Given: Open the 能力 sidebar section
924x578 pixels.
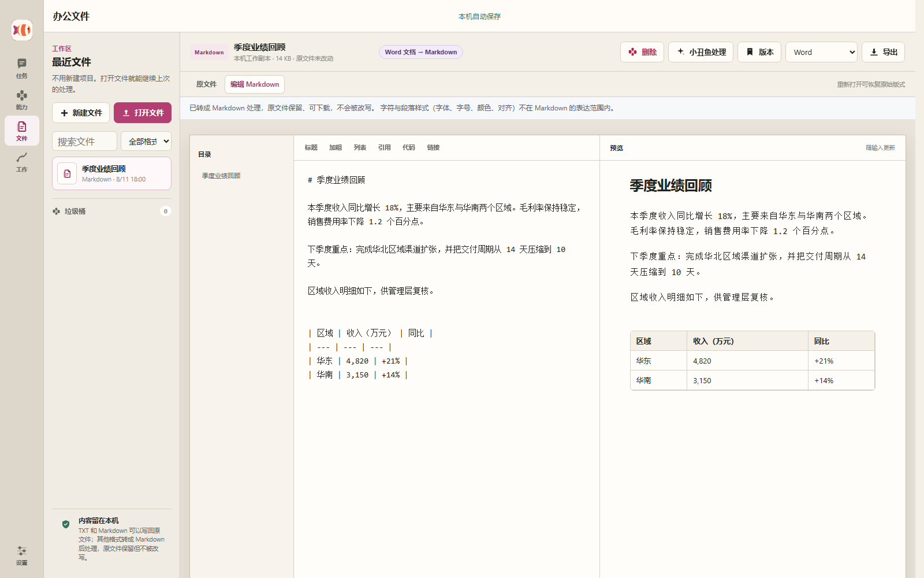Looking at the screenshot, I should (22, 99).
